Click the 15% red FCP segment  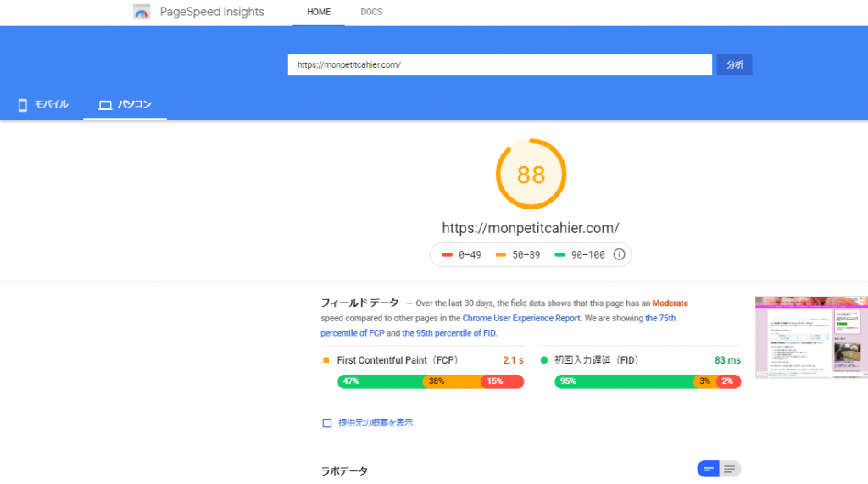[x=503, y=381]
